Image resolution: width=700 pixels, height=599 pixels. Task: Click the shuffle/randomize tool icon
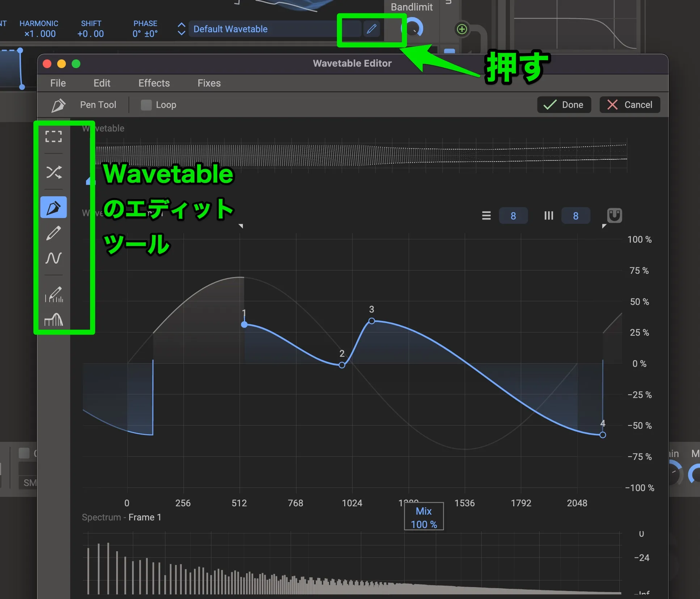[54, 172]
